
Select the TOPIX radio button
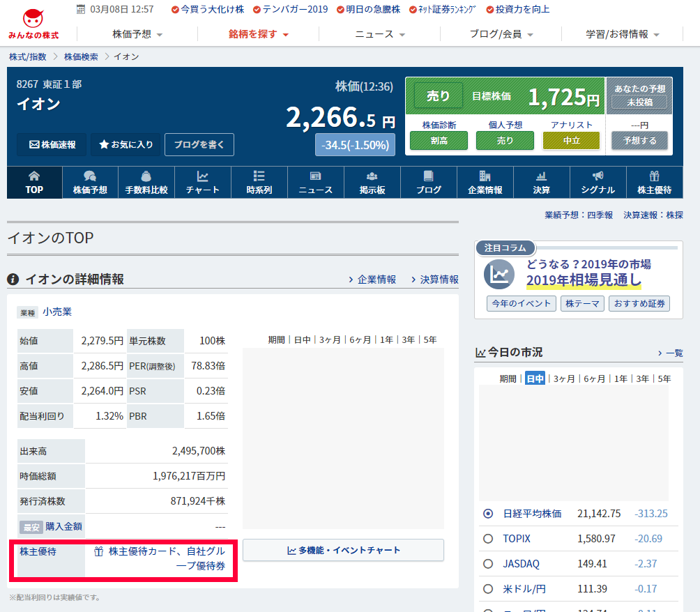click(488, 539)
